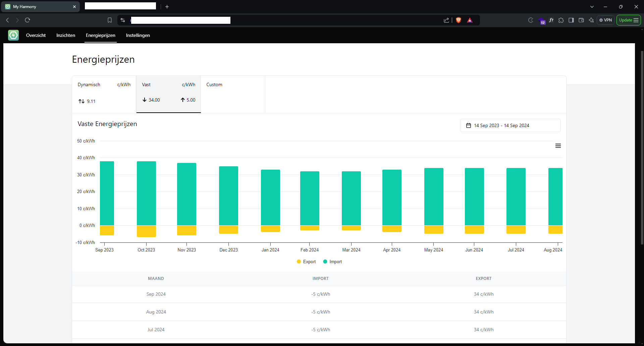
Task: Open a new browser tab
Action: click(167, 7)
